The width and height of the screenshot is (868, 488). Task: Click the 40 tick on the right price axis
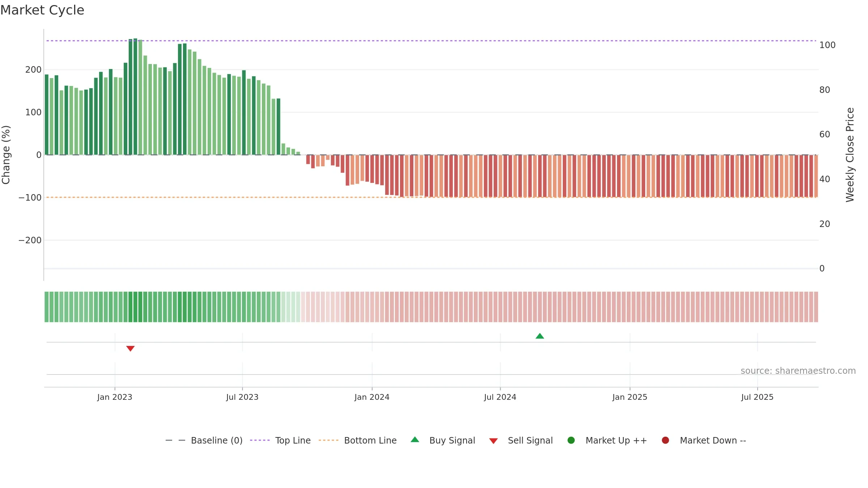coord(825,179)
